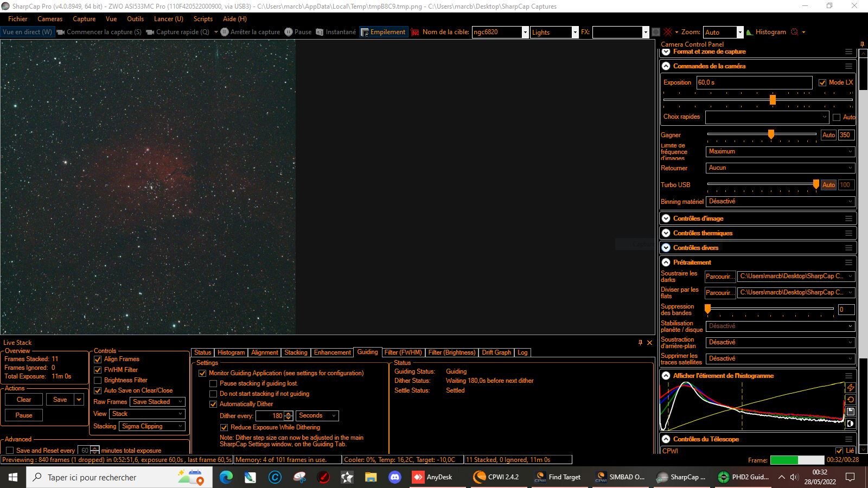The image size is (868, 488).
Task: Toggle the Align Frames checkbox
Action: (x=98, y=359)
